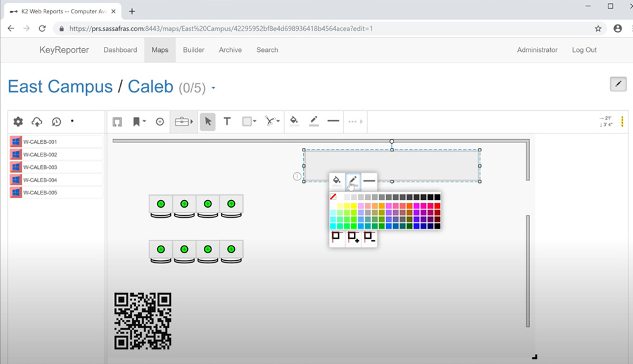Click the Caleb map title link

click(x=151, y=87)
